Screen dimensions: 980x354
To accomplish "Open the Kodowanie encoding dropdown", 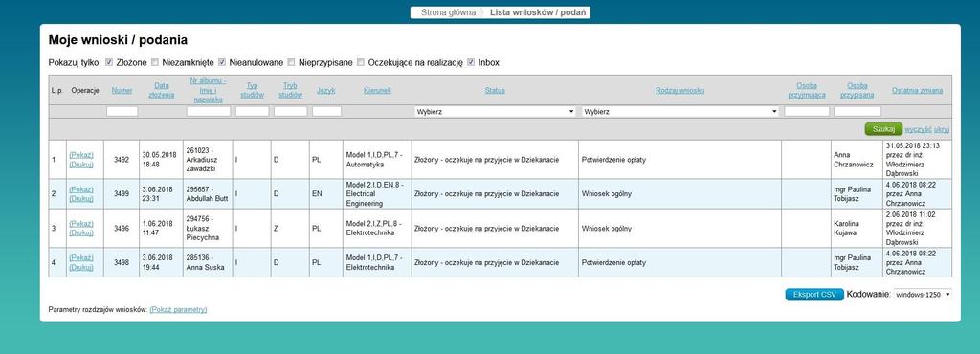I will [x=923, y=294].
